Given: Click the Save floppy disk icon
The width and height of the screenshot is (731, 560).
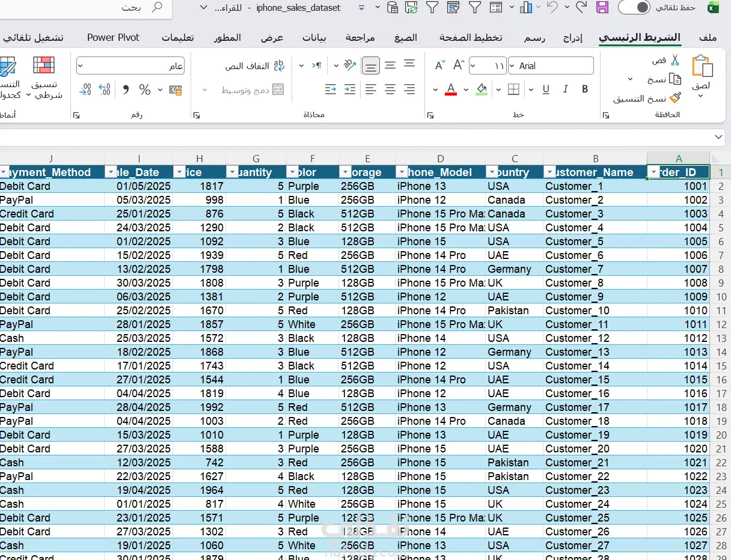Looking at the screenshot, I should 602,7.
